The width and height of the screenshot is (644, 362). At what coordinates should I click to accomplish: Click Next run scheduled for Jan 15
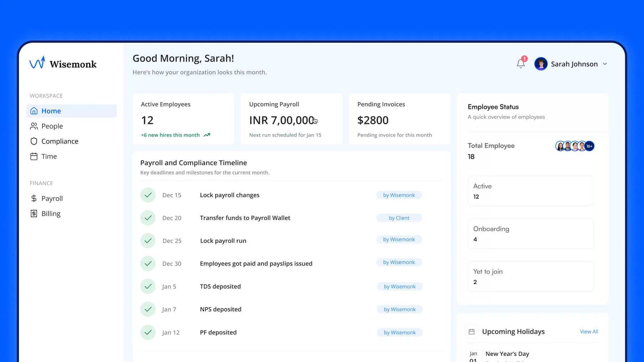[285, 135]
